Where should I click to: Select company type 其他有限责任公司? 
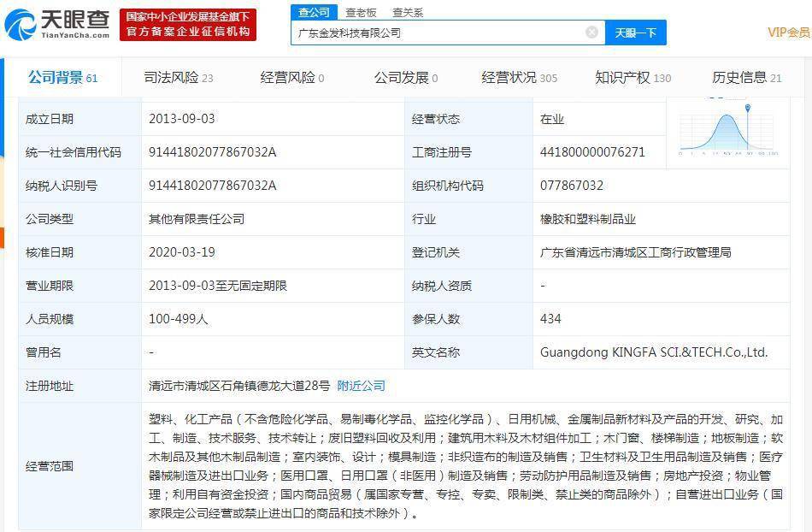coord(197,219)
